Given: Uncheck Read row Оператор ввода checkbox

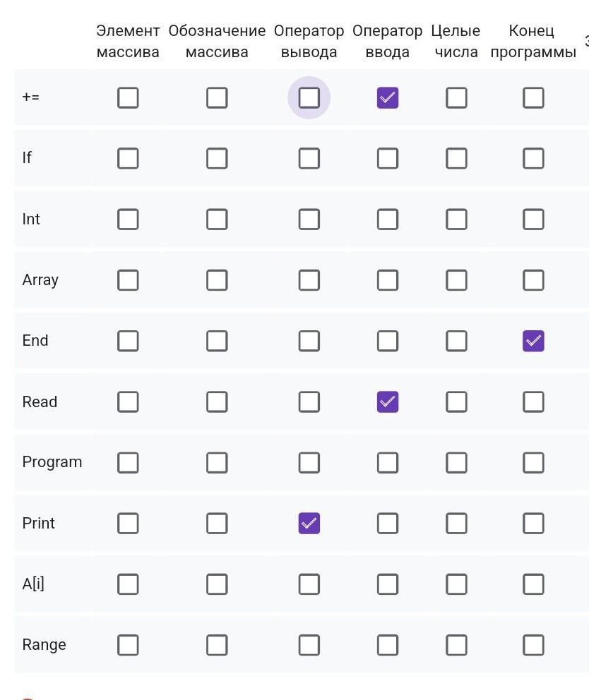Looking at the screenshot, I should point(388,402).
